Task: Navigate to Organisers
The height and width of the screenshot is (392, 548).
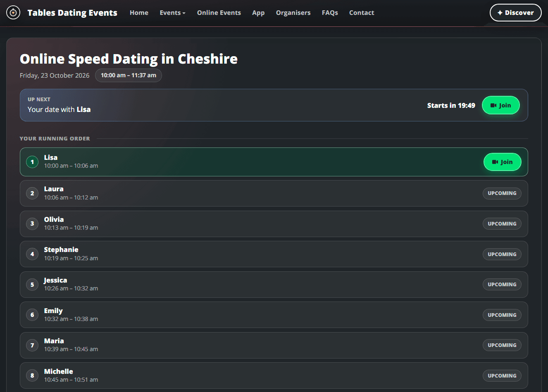Action: 293,13
